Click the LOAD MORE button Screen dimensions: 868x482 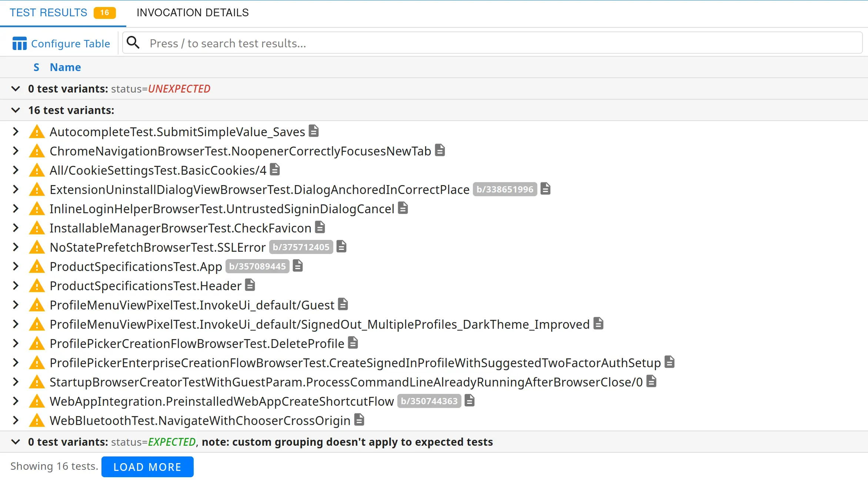147,467
